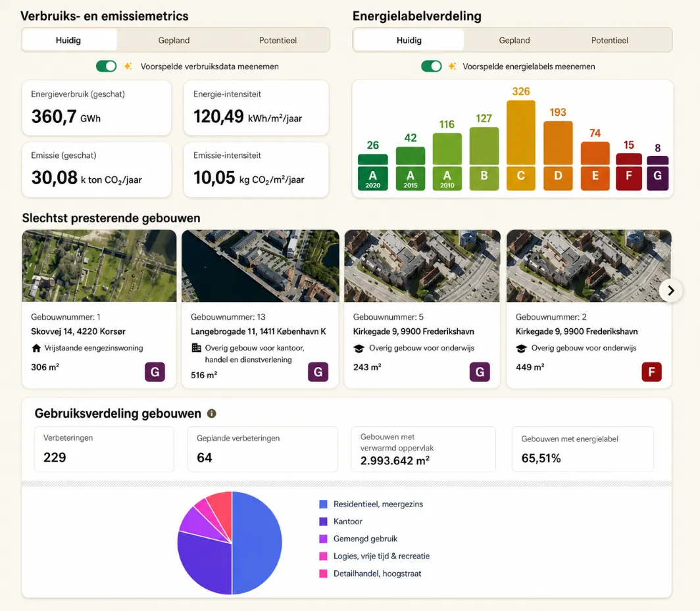Viewport: 700px width, 611px height.
Task: Click the 516 m² area value
Action: click(204, 375)
